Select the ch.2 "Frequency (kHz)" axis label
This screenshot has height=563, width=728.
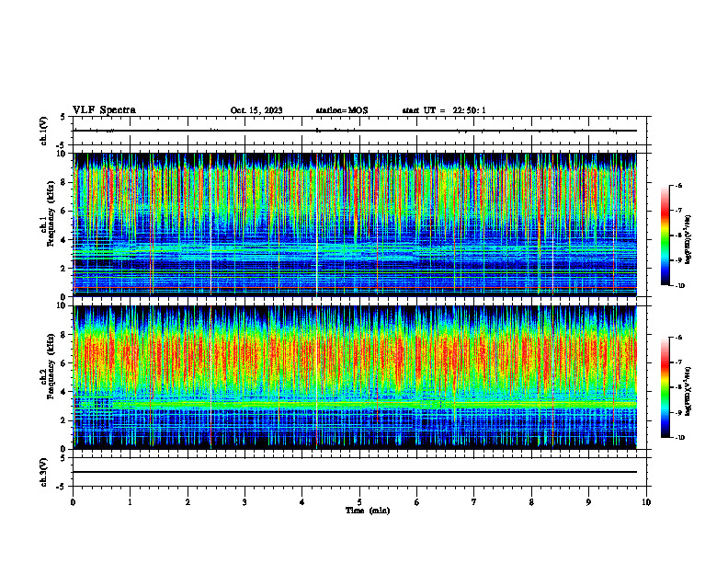tap(51, 366)
